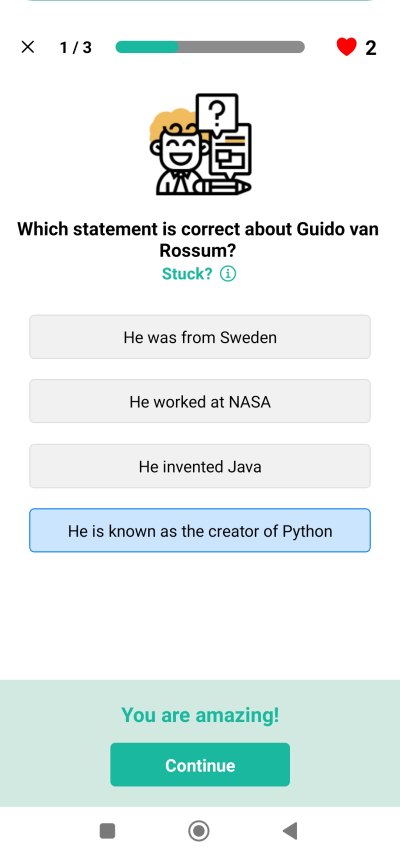Click the Continue button
The height and width of the screenshot is (855, 400).
click(x=200, y=765)
